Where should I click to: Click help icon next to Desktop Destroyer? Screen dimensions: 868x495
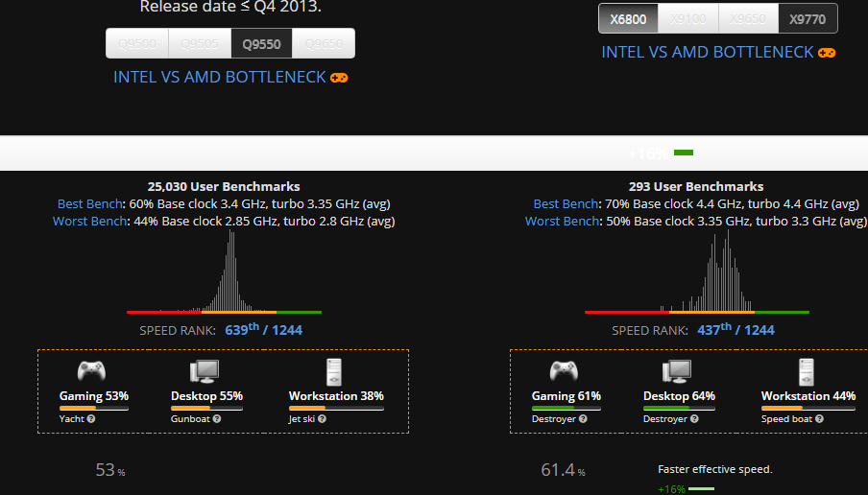click(694, 418)
